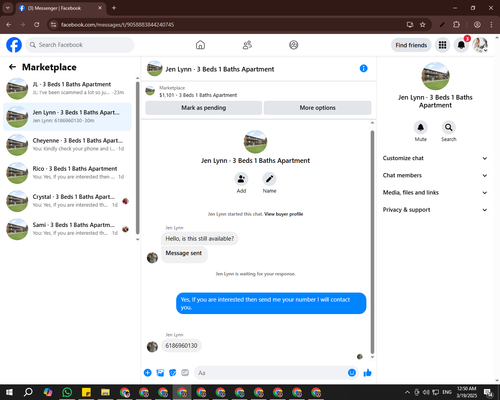Open Rico apartment conversation
The height and width of the screenshot is (400, 500).
tap(67, 173)
